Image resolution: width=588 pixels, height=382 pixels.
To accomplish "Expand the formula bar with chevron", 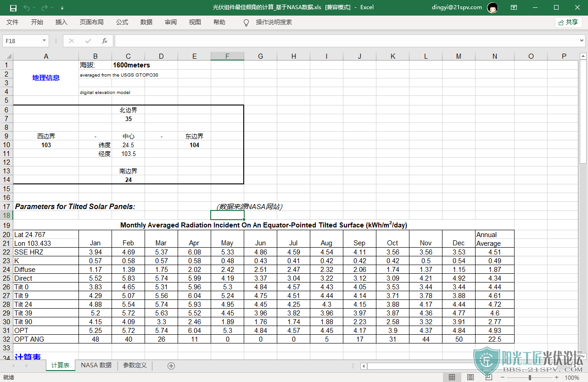I will coord(582,41).
